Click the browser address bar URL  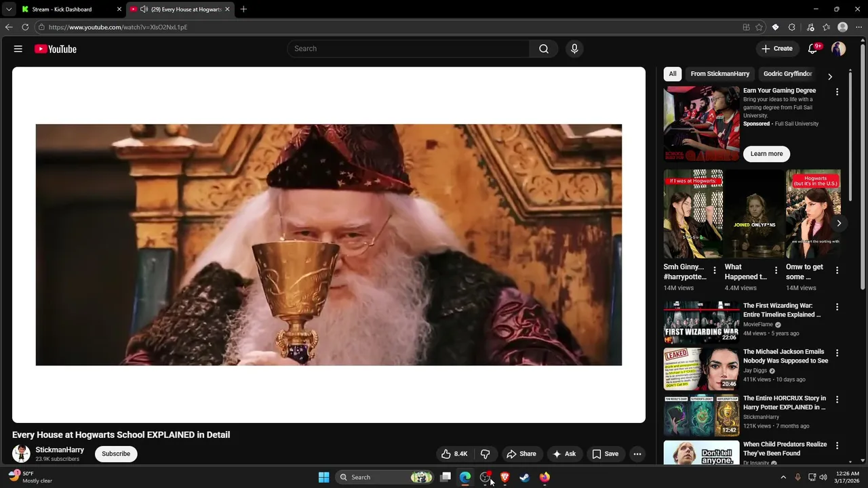(118, 27)
